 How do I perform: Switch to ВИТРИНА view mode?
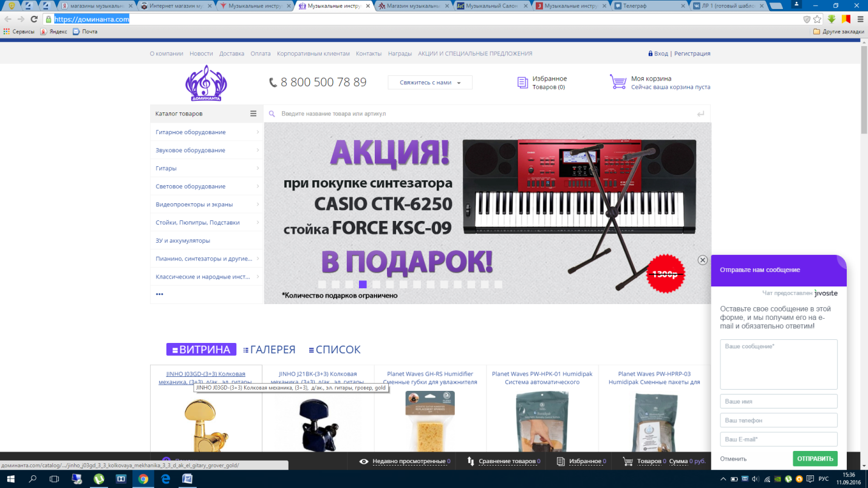(x=201, y=350)
